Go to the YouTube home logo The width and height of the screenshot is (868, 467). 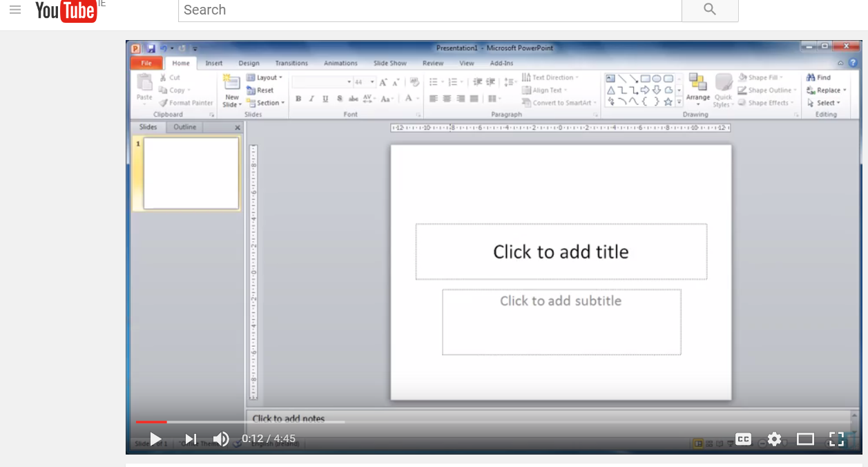(66, 10)
